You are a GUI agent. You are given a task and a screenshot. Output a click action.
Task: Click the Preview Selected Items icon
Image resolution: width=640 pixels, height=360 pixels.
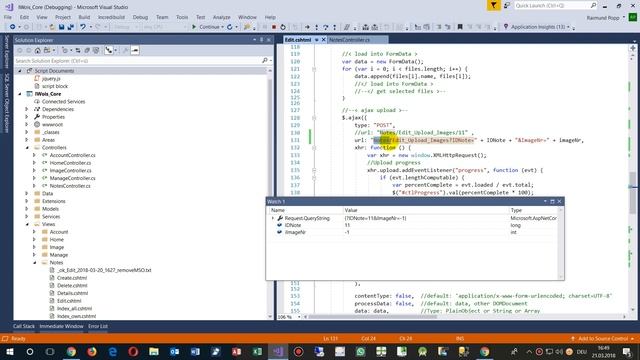(x=135, y=50)
